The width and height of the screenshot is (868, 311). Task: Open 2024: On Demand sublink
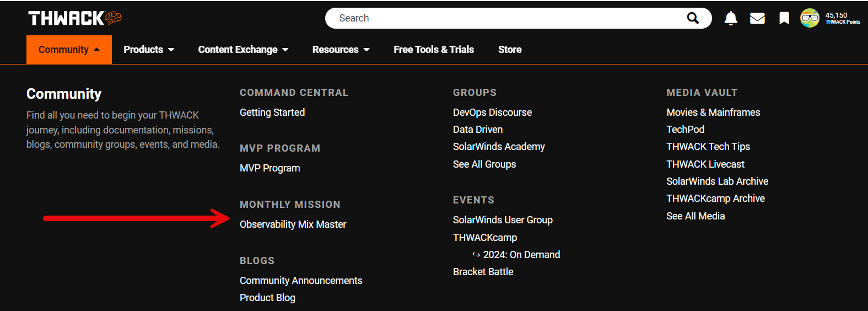[521, 255]
